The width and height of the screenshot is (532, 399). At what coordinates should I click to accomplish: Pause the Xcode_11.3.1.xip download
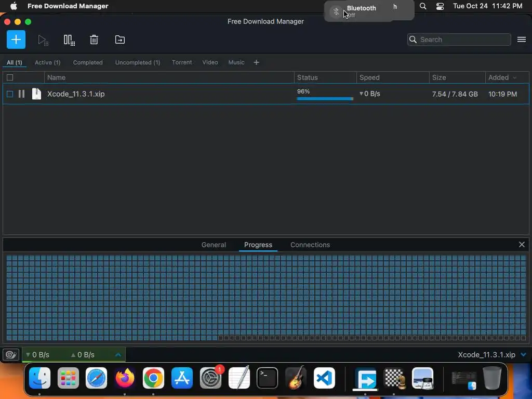(21, 94)
